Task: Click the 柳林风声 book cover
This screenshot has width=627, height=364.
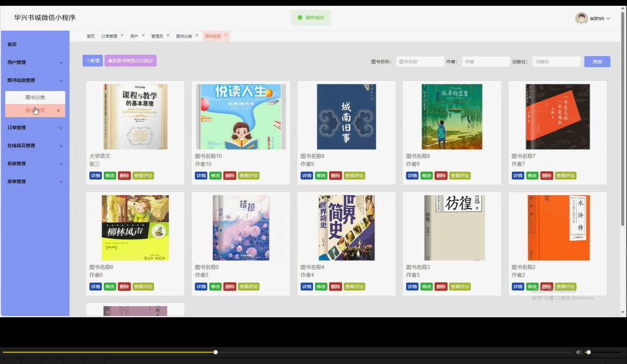Action: [135, 227]
